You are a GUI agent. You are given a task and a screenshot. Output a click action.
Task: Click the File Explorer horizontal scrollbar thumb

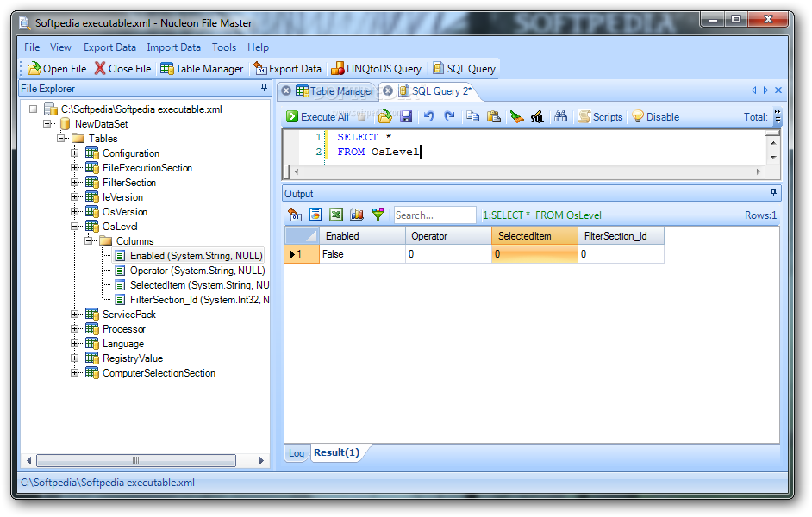coord(135,461)
